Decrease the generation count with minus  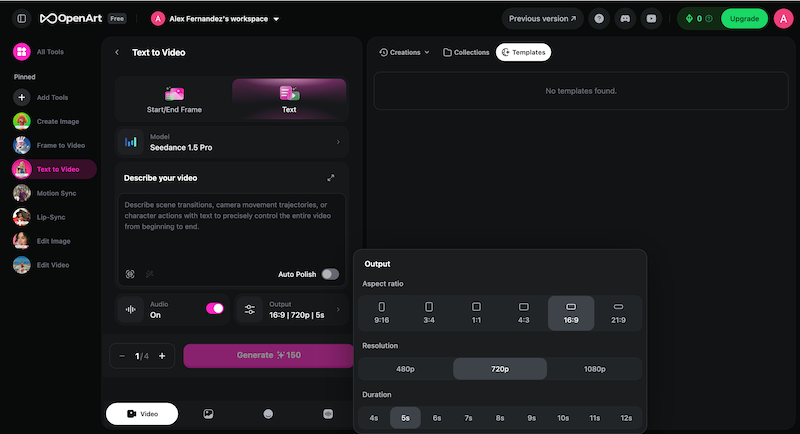pos(122,356)
